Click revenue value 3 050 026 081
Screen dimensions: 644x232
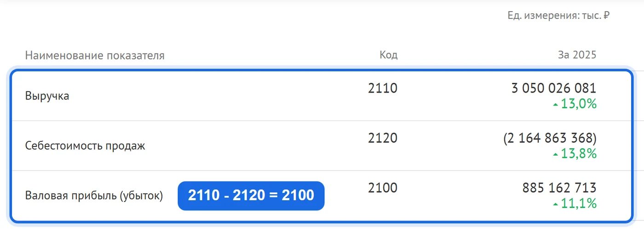(554, 88)
